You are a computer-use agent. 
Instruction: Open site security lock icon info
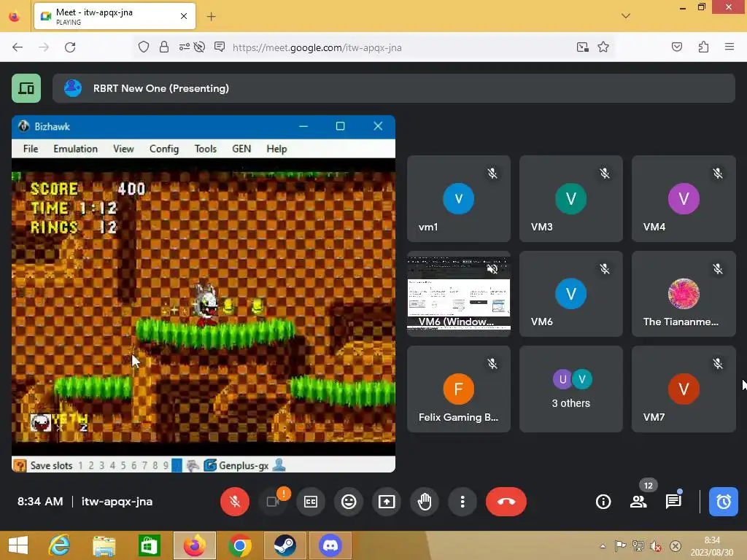click(x=164, y=47)
